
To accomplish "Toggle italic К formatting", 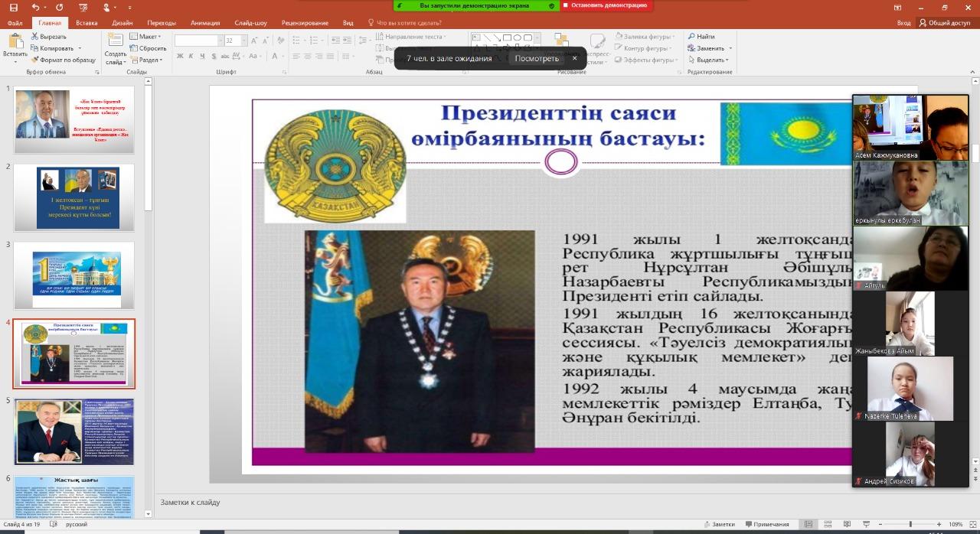I will [191, 56].
